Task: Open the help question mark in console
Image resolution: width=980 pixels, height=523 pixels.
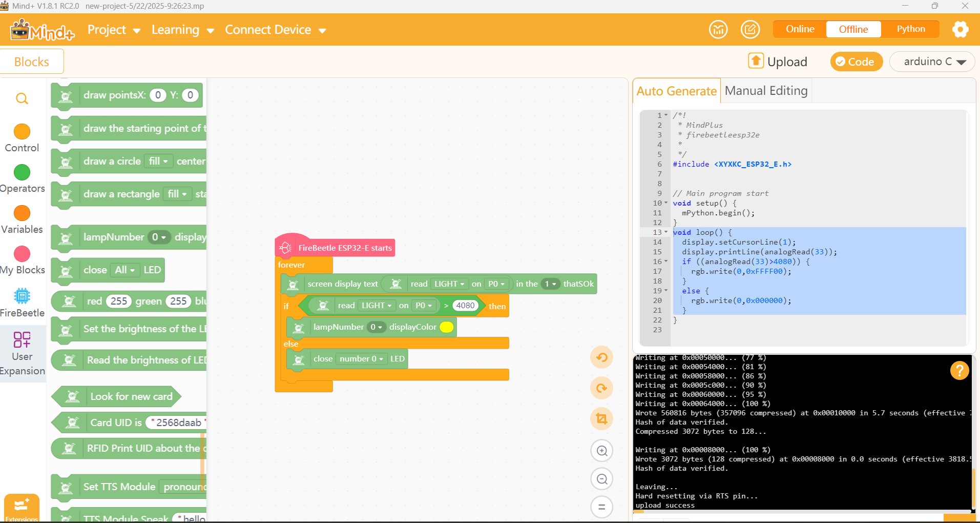Action: [959, 370]
